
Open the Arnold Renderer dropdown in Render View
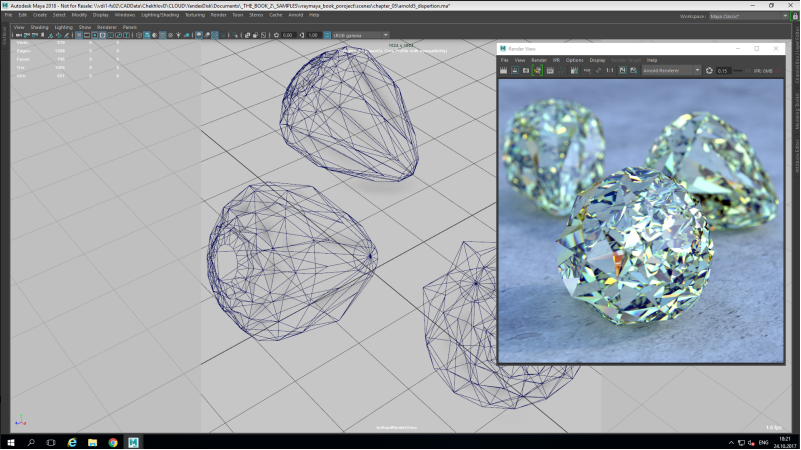pyautogui.click(x=671, y=70)
